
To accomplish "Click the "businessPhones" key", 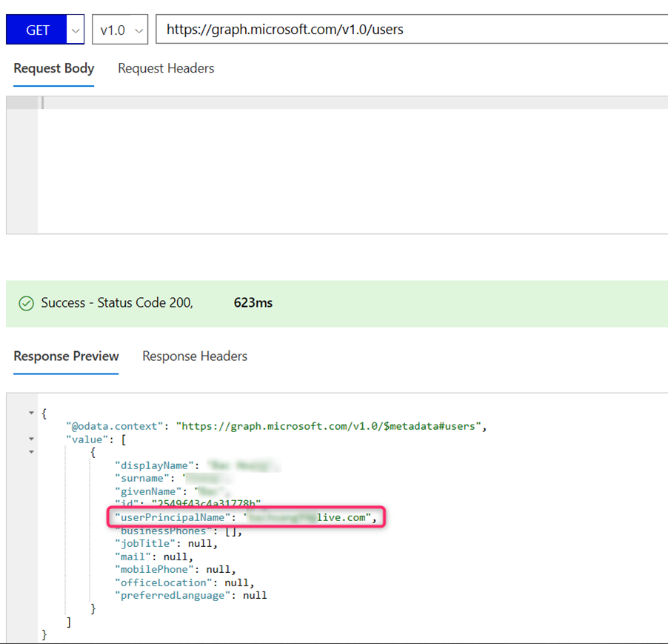I will click(164, 531).
